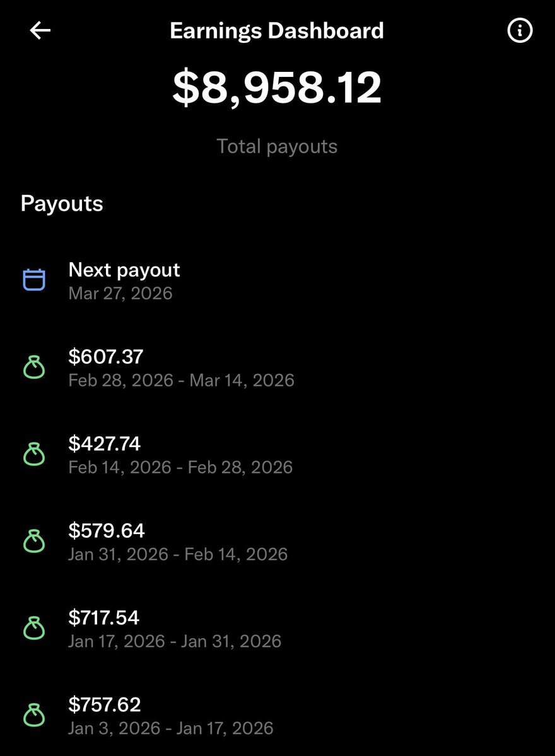555x756 pixels.
Task: Tap the money bag icon beside $717.54
Action: (x=34, y=629)
